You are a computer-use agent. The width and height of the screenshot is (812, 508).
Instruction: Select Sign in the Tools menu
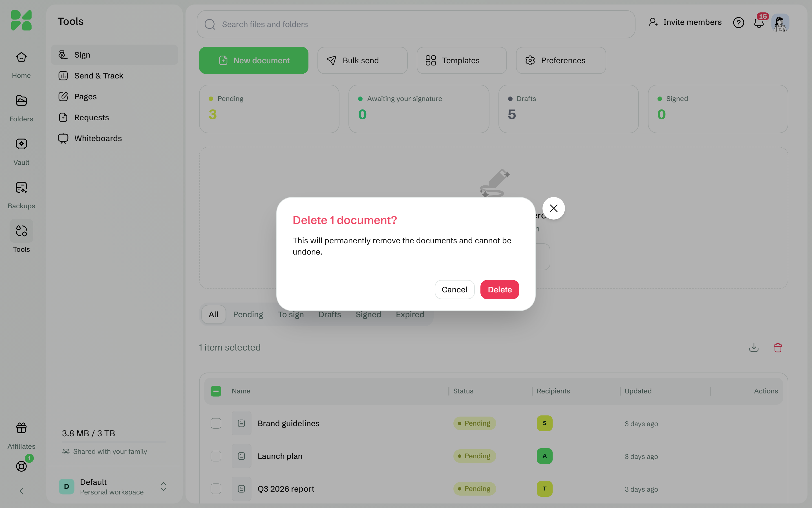coord(114,55)
